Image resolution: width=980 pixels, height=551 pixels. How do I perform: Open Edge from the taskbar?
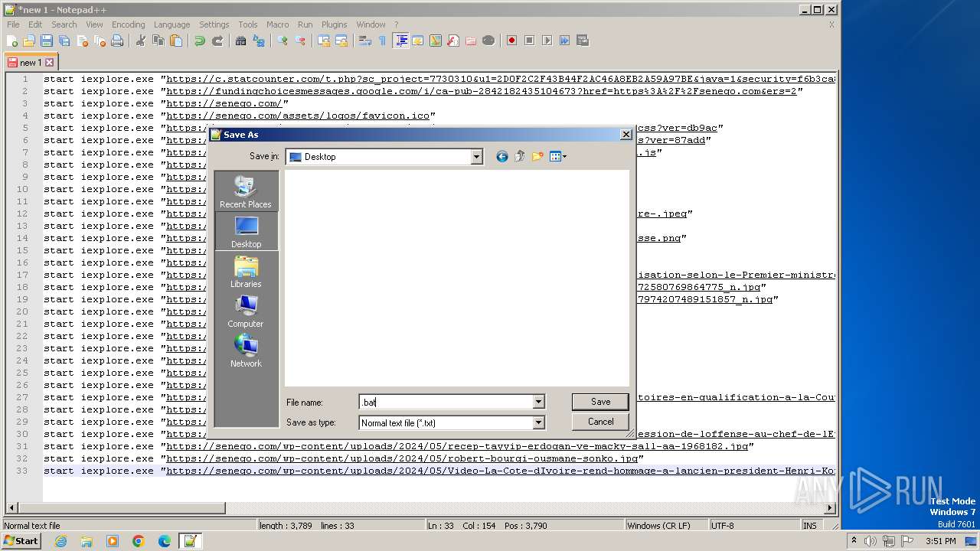[165, 541]
